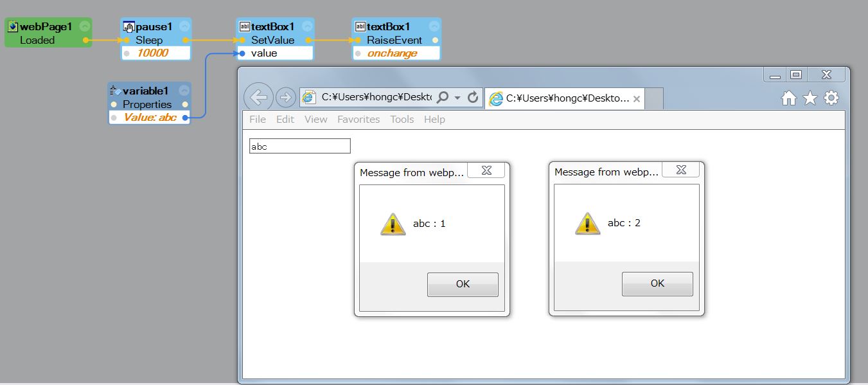The image size is (868, 385).
Task: Click the pause1 node title
Action: (x=154, y=26)
